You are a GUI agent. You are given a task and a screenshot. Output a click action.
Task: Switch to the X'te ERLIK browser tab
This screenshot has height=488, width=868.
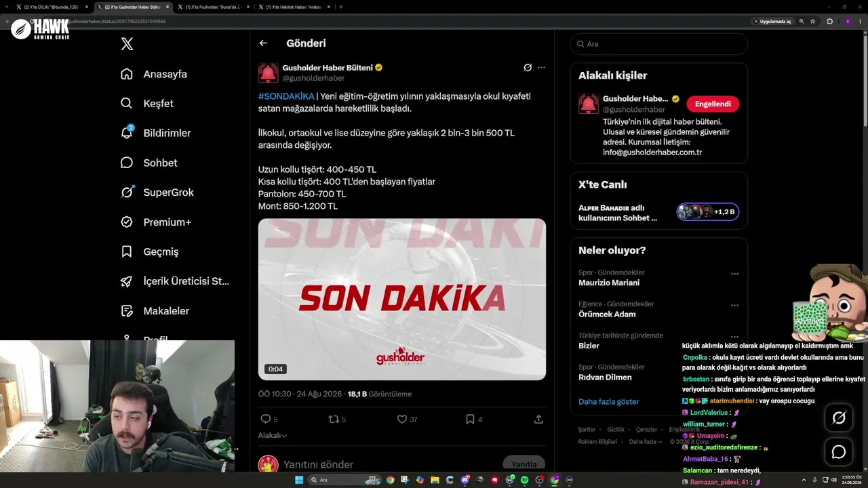[x=52, y=7]
